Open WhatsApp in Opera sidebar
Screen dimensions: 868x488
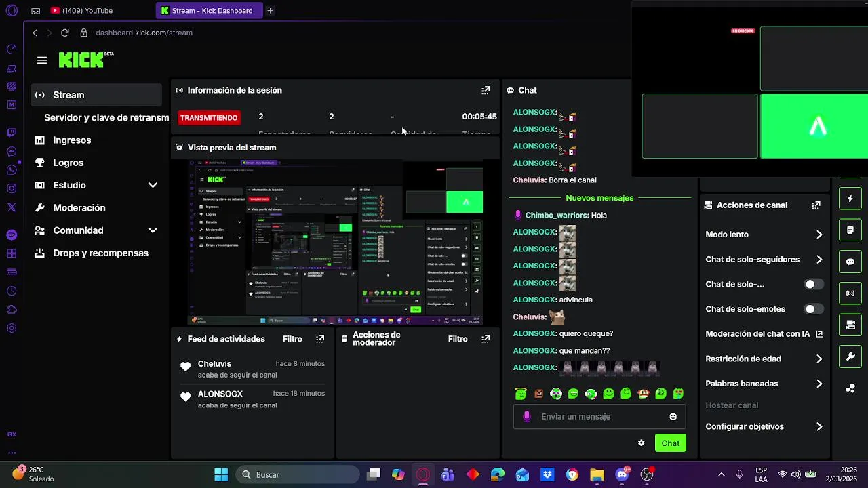pyautogui.click(x=12, y=170)
